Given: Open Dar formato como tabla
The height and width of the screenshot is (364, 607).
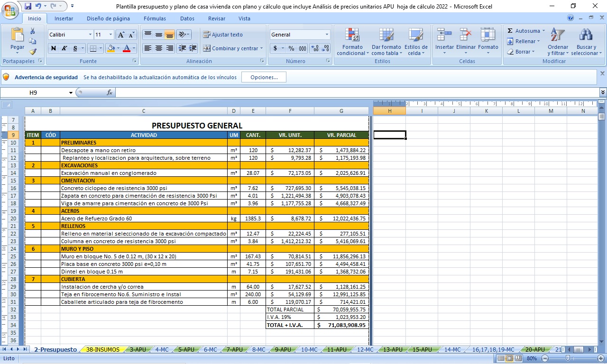Looking at the screenshot, I should (386, 42).
